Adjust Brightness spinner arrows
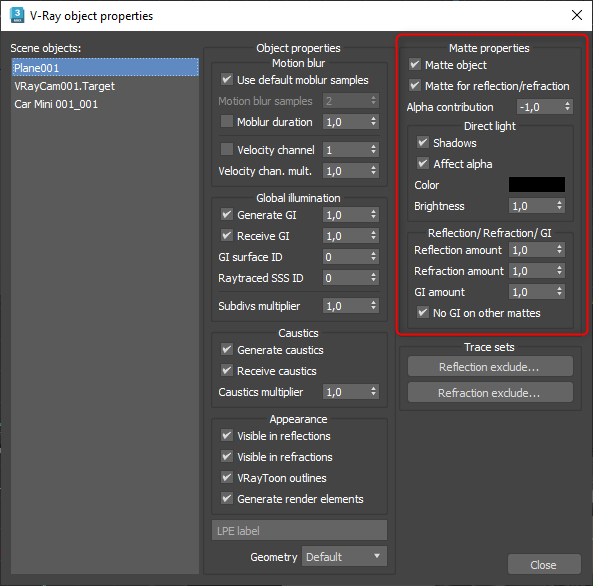Screen dimensions: 593x586 (559, 206)
